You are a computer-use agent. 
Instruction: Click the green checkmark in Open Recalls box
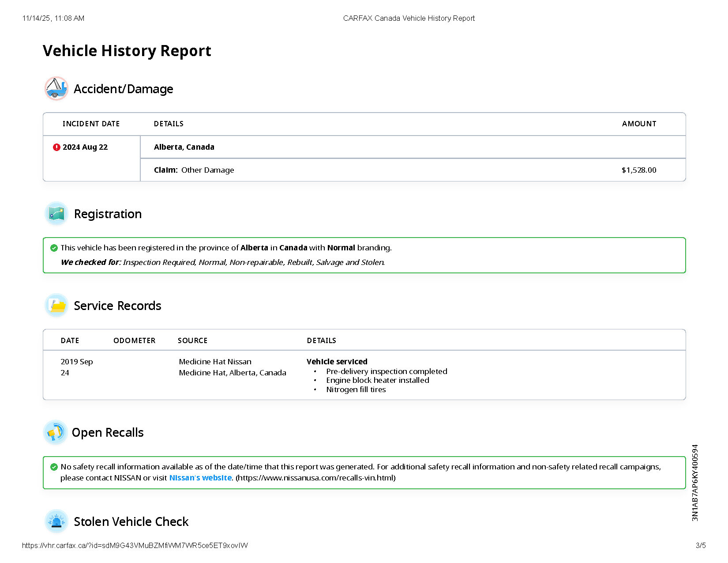point(54,467)
